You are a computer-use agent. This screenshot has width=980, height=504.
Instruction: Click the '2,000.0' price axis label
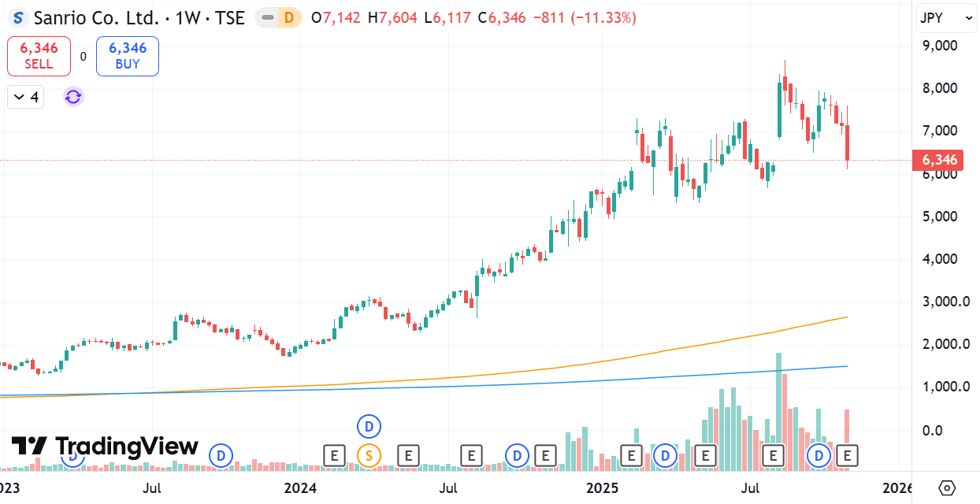945,344
